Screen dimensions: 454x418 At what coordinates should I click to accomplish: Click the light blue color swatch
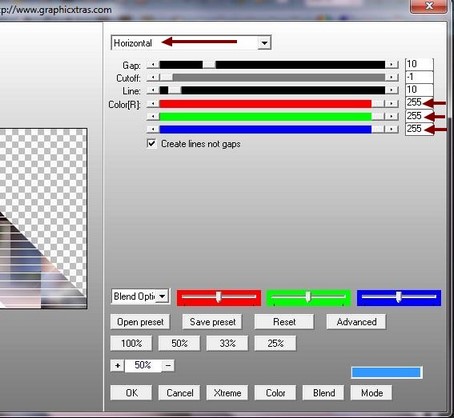click(387, 373)
